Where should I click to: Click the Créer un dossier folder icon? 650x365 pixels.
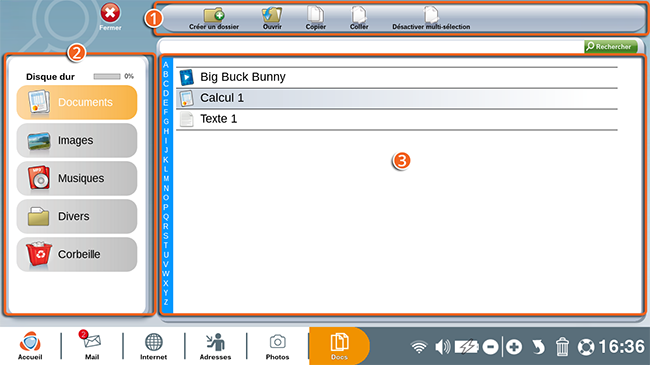[214, 15]
